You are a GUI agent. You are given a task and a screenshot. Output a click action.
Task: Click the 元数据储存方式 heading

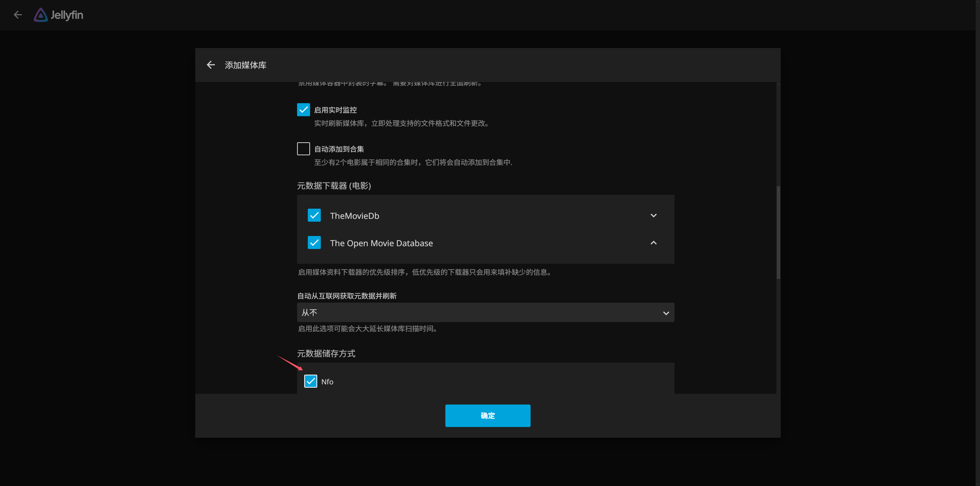(x=326, y=353)
